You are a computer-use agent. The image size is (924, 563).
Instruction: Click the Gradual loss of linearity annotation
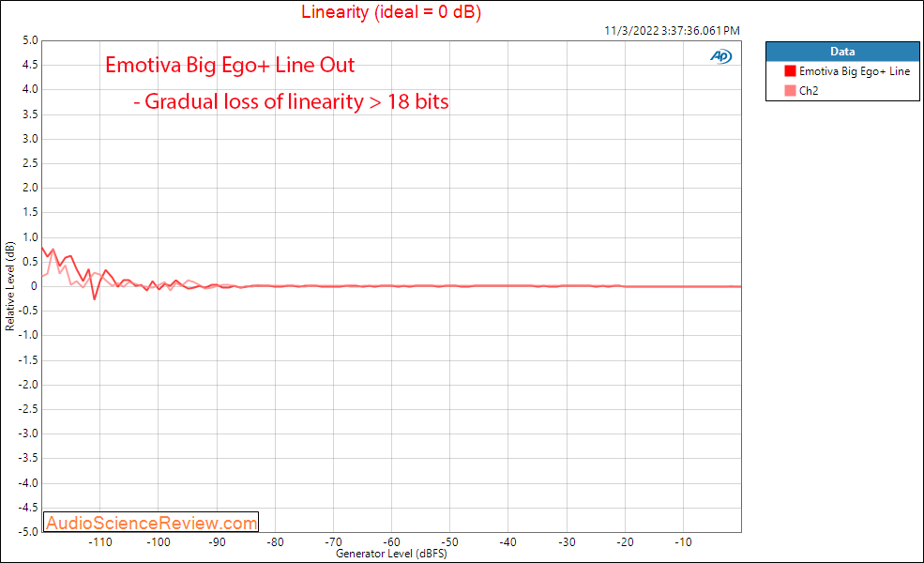point(291,101)
